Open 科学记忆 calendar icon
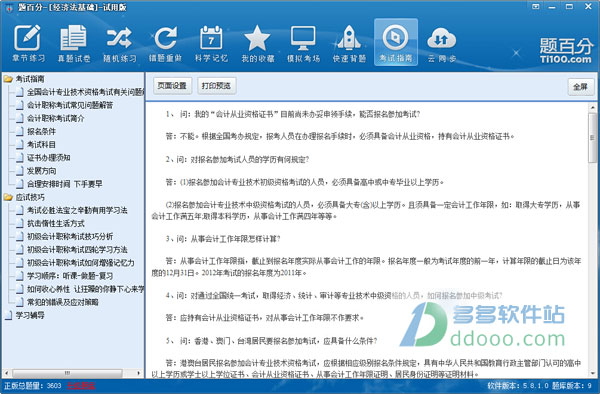 pos(211,42)
